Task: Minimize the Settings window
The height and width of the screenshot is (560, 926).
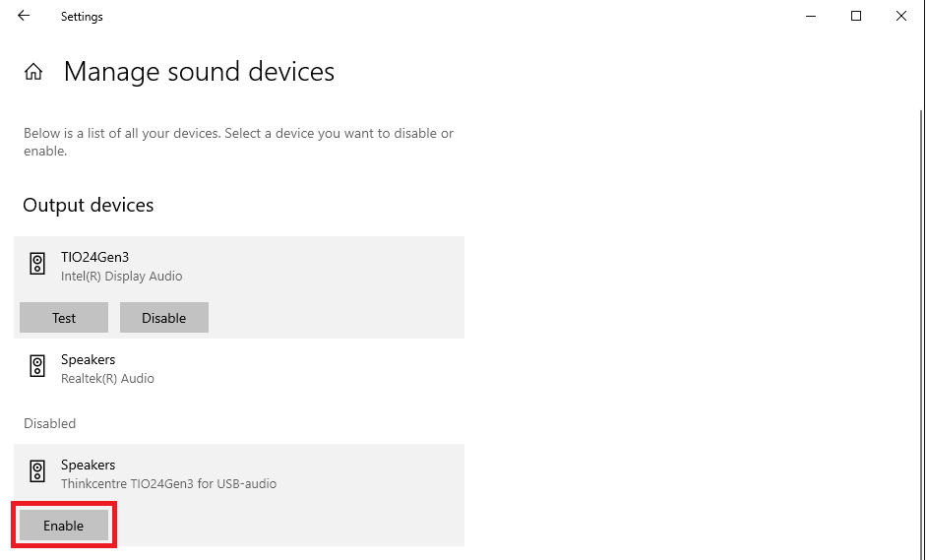Action: (x=812, y=16)
